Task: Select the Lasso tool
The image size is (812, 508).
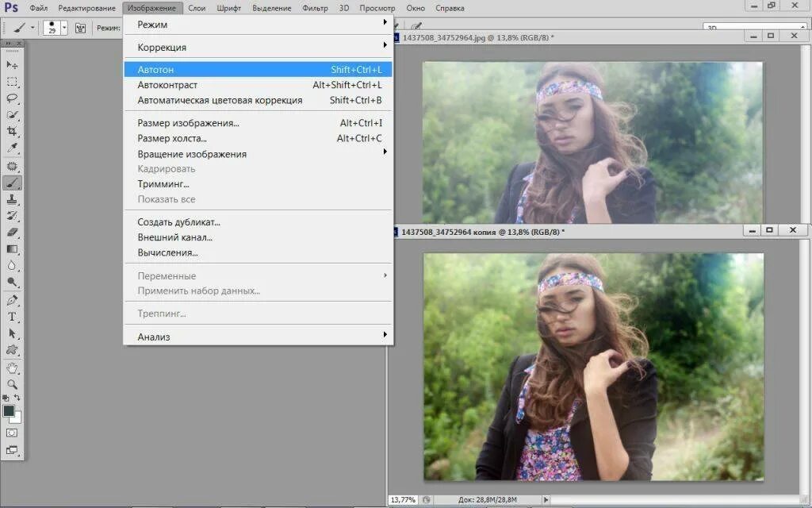Action: (12, 98)
